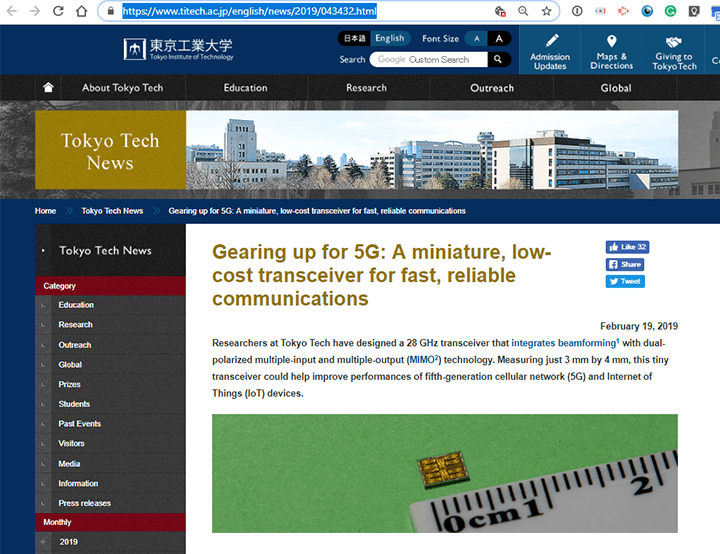
Task: Click the Facebook Like 32 button
Action: click(627, 247)
